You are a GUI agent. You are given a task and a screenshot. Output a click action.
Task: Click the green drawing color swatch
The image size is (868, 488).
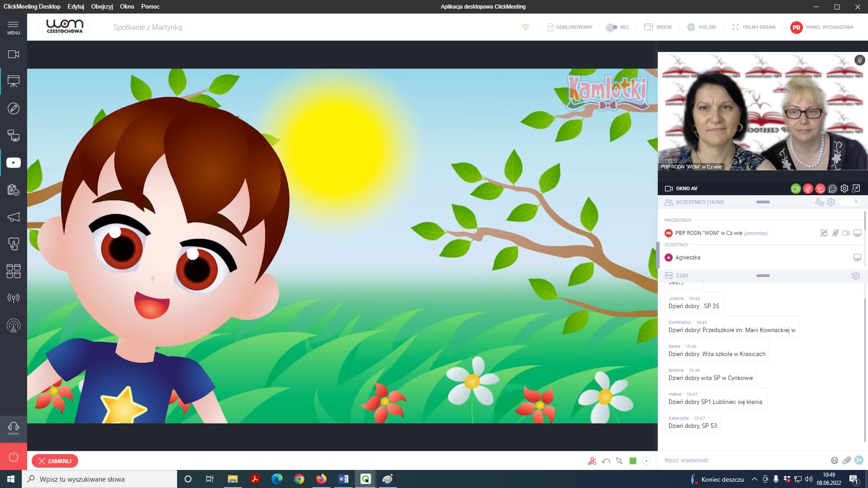tap(633, 461)
